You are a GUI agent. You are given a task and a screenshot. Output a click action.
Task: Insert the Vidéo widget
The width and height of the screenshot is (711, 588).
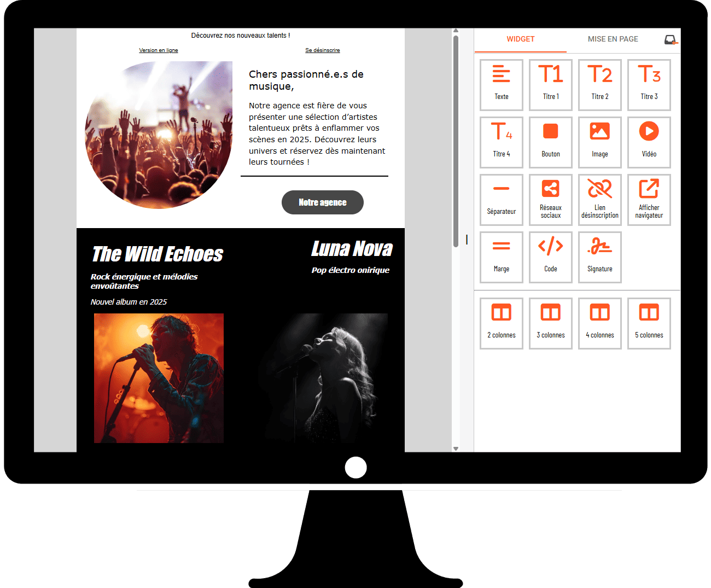[649, 142]
